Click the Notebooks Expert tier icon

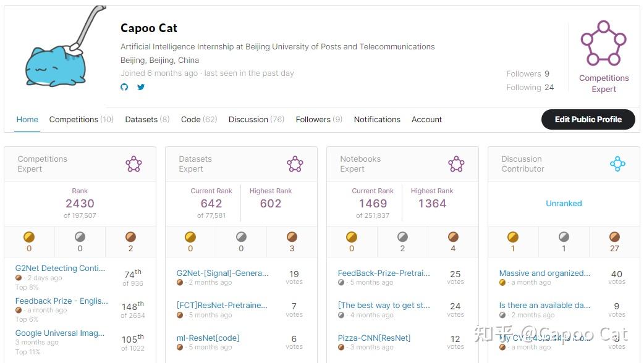(456, 164)
